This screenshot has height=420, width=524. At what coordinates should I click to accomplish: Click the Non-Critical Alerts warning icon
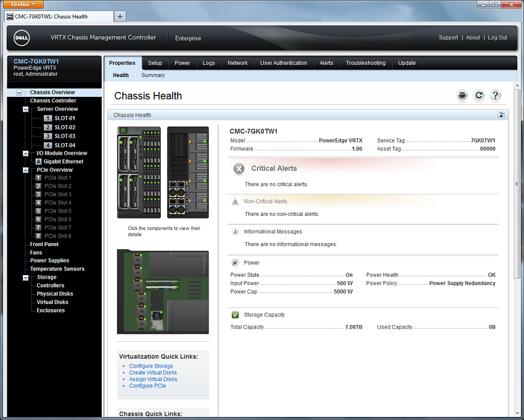click(235, 201)
